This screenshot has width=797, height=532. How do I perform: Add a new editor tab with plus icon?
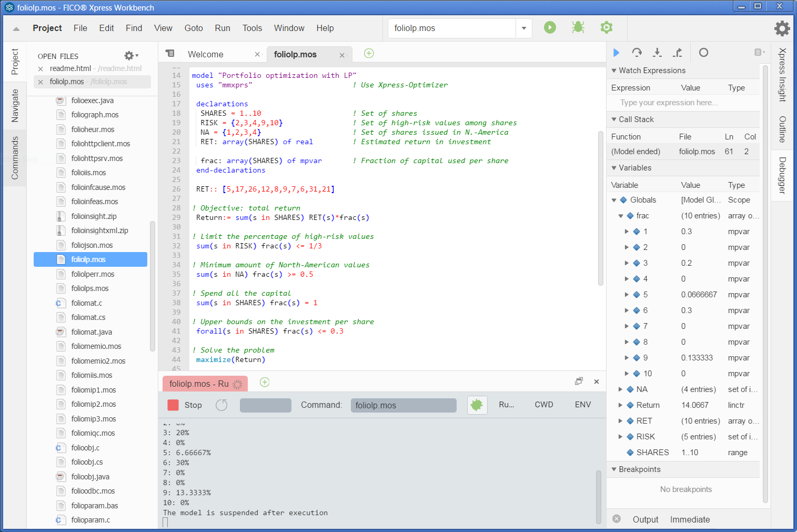(x=369, y=53)
